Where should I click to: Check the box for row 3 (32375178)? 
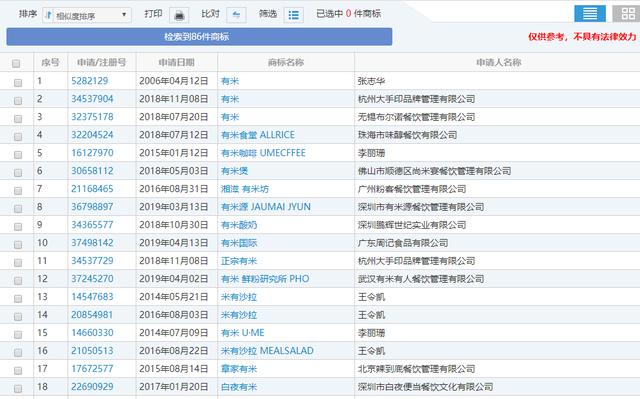[x=18, y=119]
